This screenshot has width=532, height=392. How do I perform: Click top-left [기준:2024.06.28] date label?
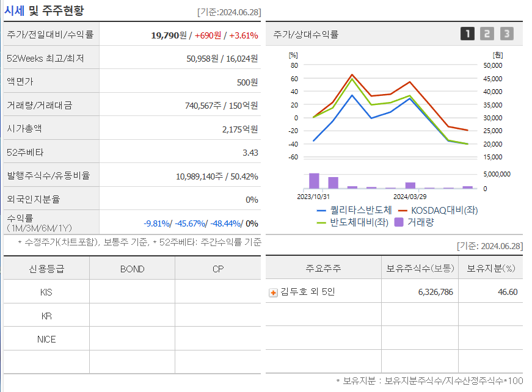(229, 12)
